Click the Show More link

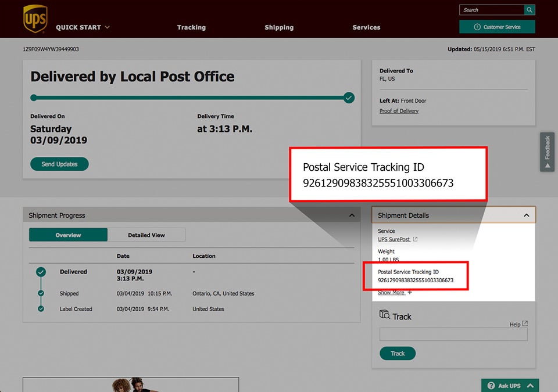(391, 292)
